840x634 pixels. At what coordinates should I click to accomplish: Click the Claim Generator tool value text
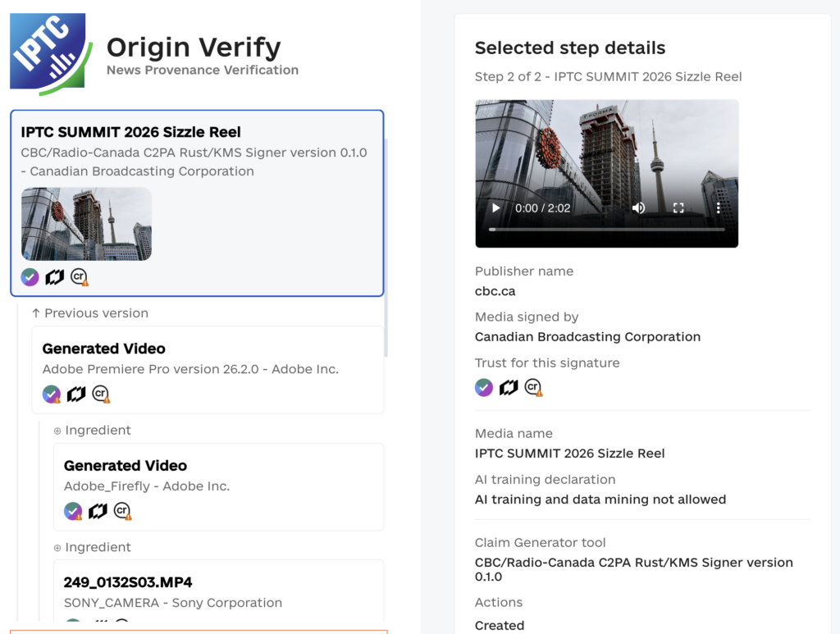click(x=634, y=569)
